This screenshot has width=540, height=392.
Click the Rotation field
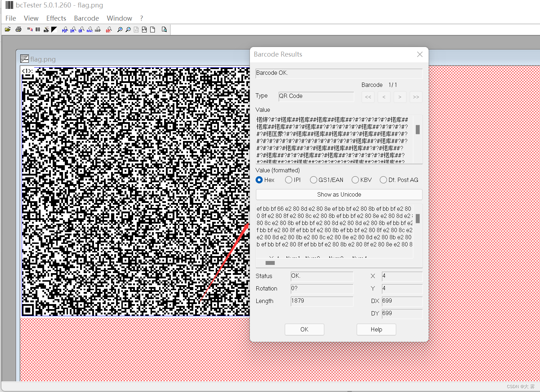322,288
